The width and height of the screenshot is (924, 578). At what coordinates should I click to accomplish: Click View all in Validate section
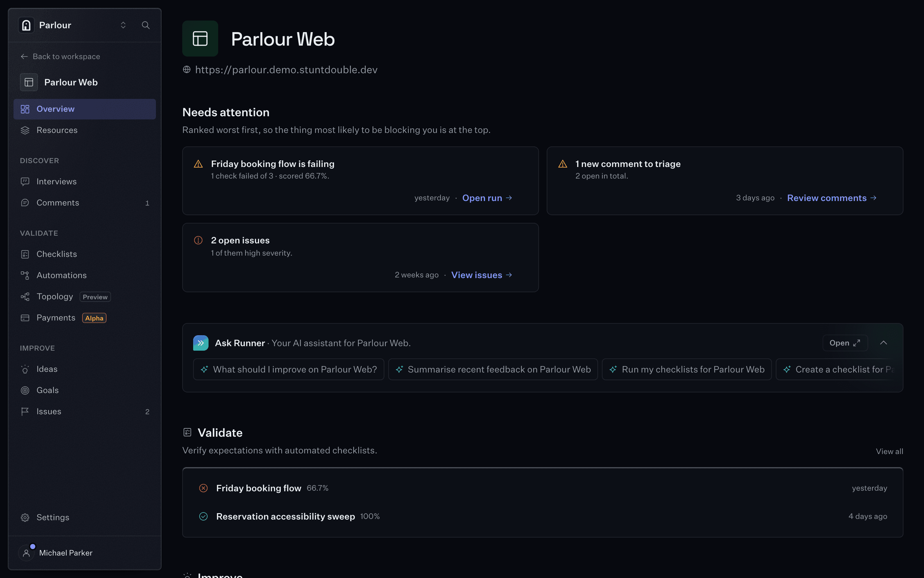tap(889, 451)
